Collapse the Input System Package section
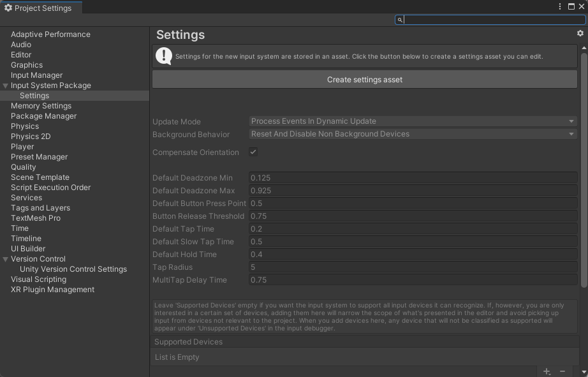The height and width of the screenshot is (377, 588). tap(4, 85)
